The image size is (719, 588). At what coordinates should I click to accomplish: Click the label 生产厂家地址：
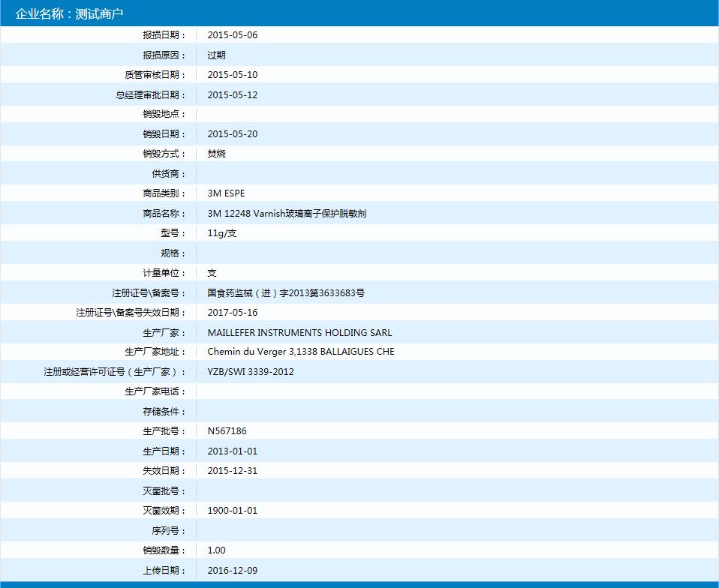(x=155, y=352)
